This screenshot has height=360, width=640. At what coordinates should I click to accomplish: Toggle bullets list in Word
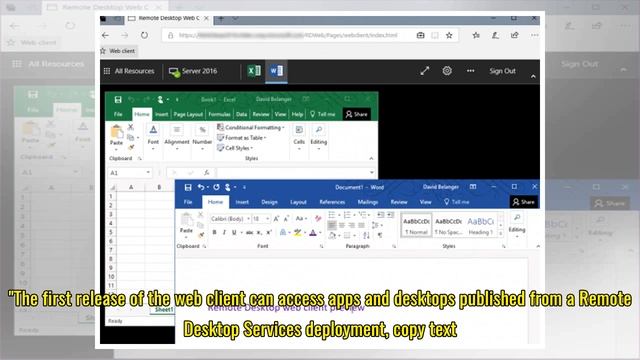pos(331,215)
